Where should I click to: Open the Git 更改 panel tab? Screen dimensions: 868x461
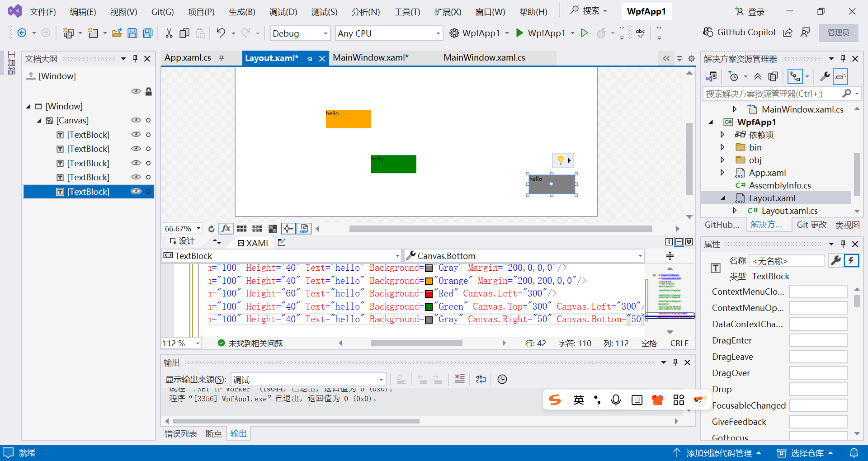coord(811,225)
